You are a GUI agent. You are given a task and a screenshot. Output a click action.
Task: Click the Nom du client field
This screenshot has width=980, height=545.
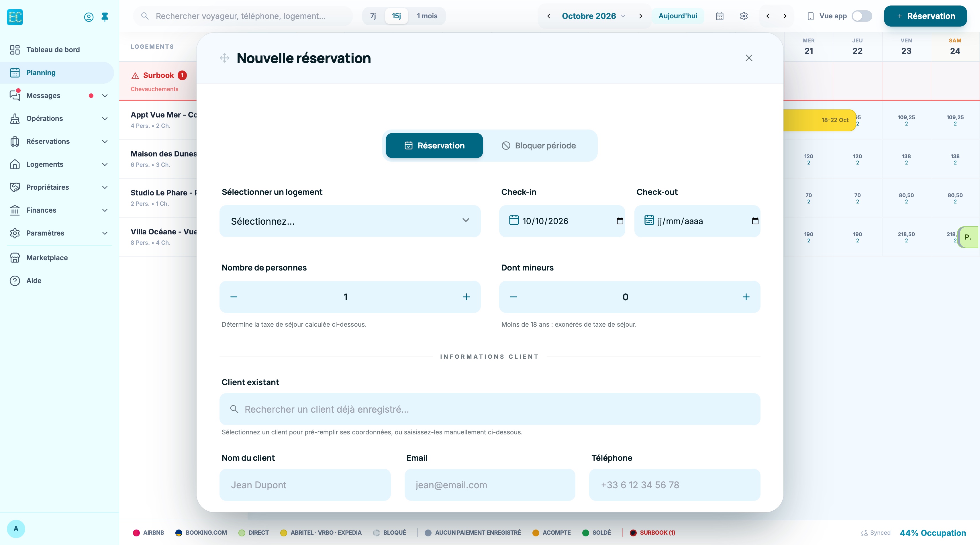click(x=305, y=485)
